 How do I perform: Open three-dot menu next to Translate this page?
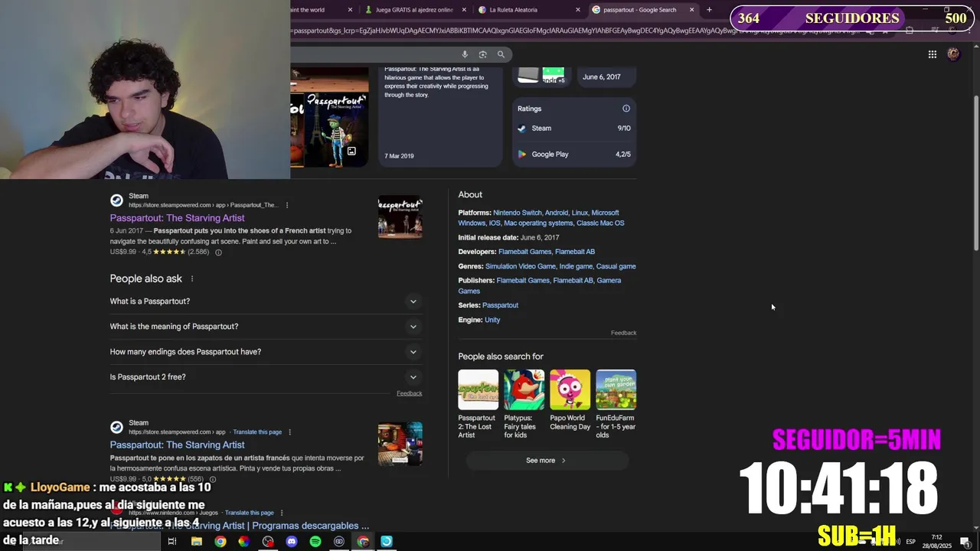click(x=289, y=432)
